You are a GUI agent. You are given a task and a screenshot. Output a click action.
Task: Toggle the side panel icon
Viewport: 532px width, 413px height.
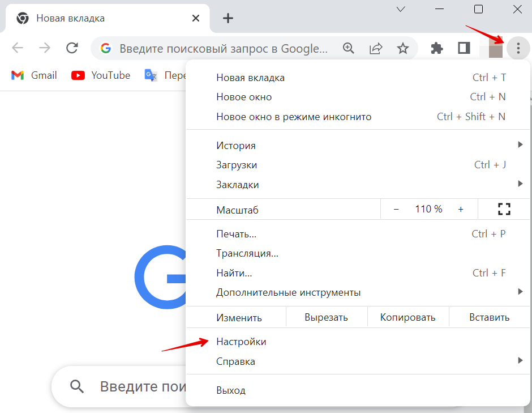click(464, 49)
